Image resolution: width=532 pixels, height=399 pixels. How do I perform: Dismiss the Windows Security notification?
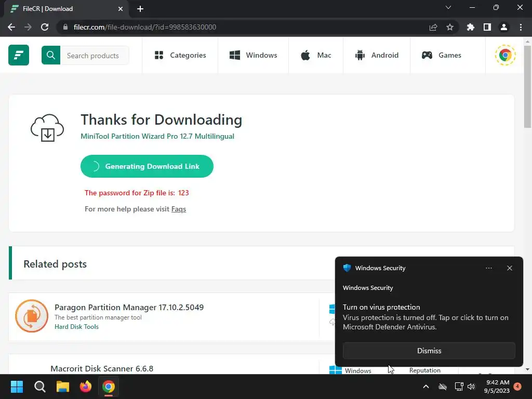click(x=429, y=351)
